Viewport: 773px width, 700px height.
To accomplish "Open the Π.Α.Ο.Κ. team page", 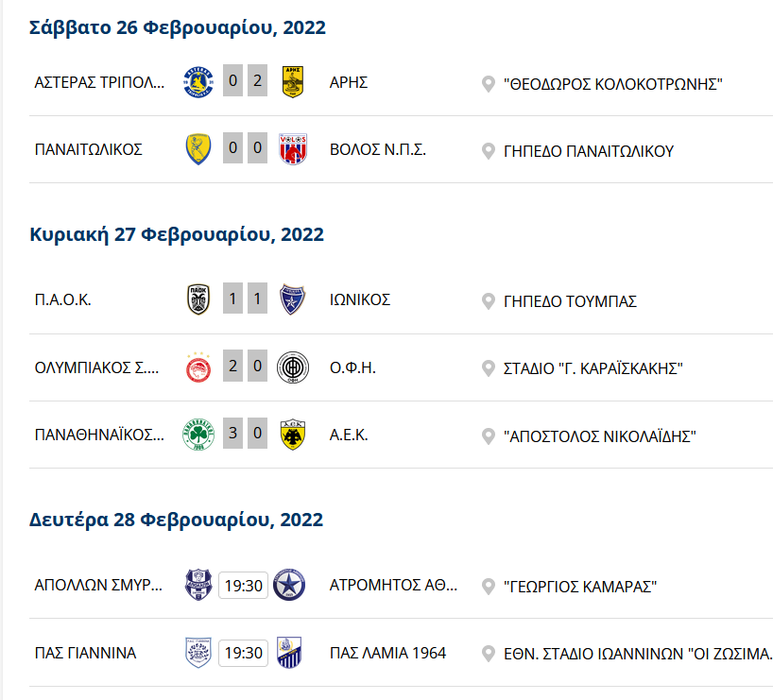I will click(x=63, y=300).
